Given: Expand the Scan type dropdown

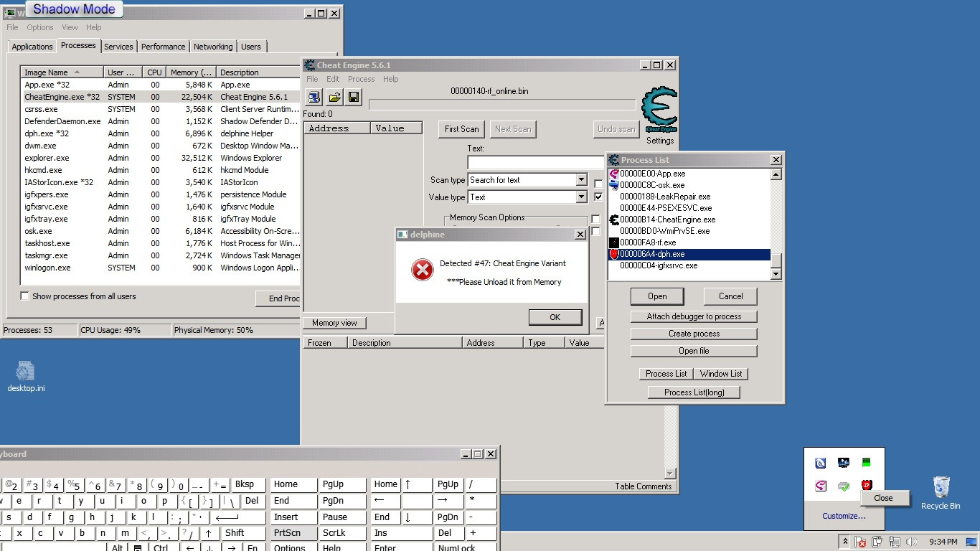Looking at the screenshot, I should [581, 180].
